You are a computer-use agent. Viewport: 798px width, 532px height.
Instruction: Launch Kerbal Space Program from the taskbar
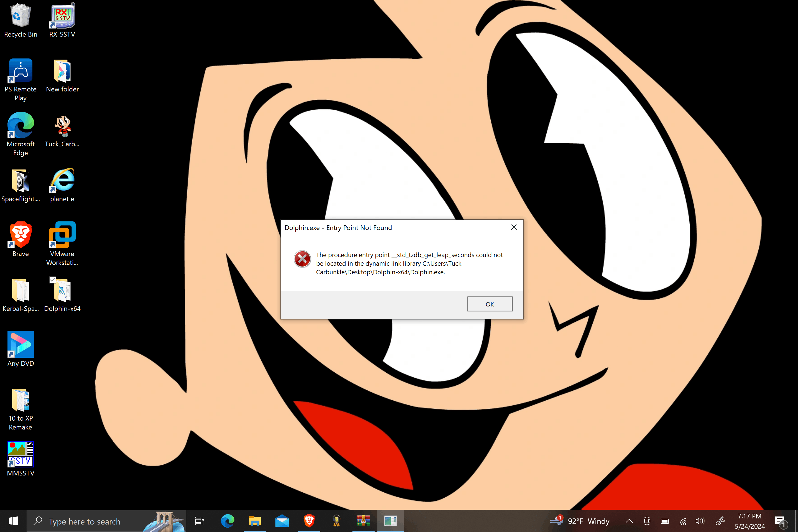click(336, 521)
